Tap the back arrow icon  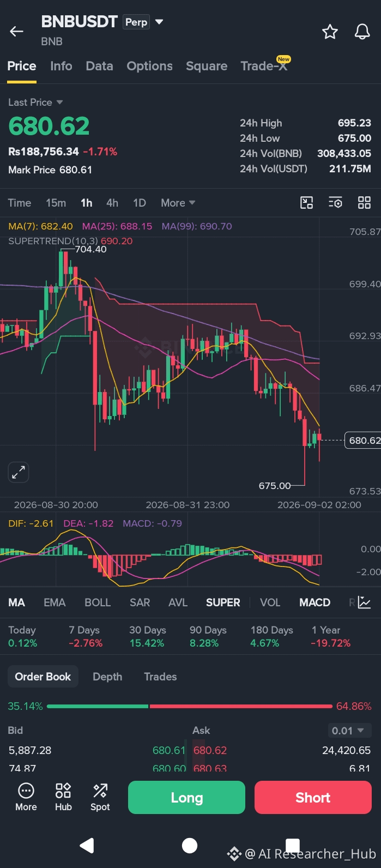tap(17, 32)
